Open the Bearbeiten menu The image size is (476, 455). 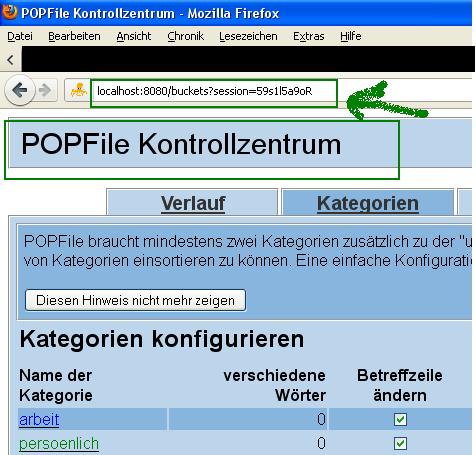74,36
